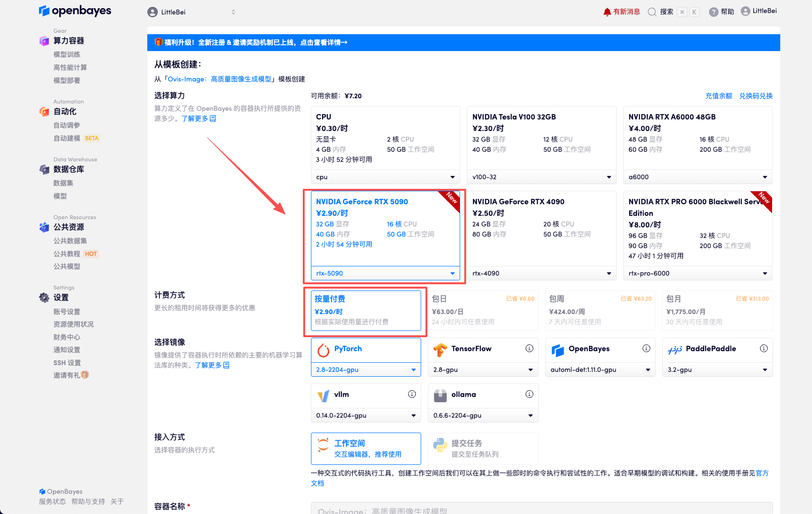
Task: Choose daily billing 包日 option
Action: click(483, 311)
